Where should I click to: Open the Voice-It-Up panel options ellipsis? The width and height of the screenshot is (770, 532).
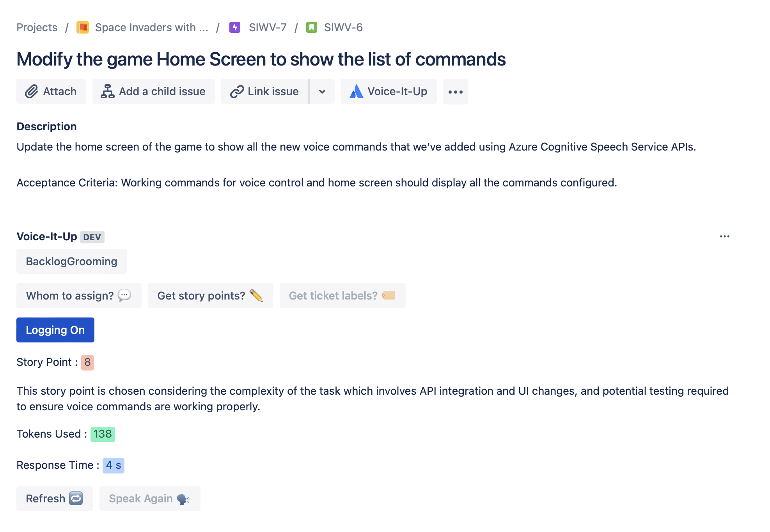click(x=724, y=236)
